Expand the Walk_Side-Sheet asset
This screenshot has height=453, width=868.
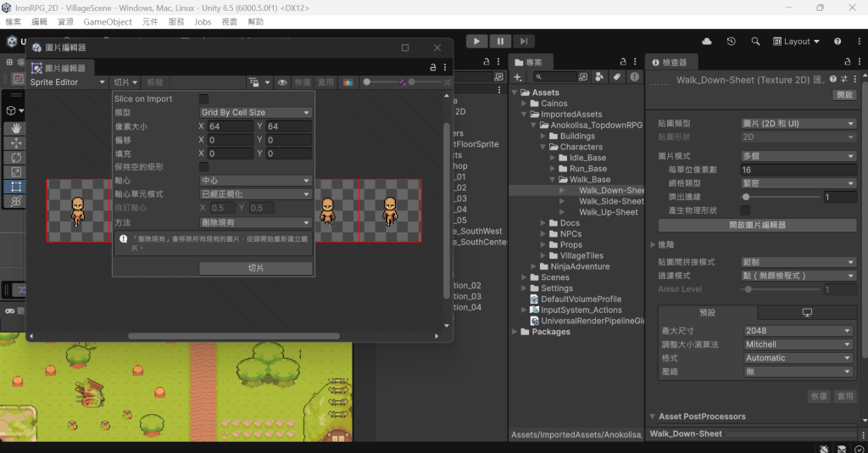click(562, 202)
